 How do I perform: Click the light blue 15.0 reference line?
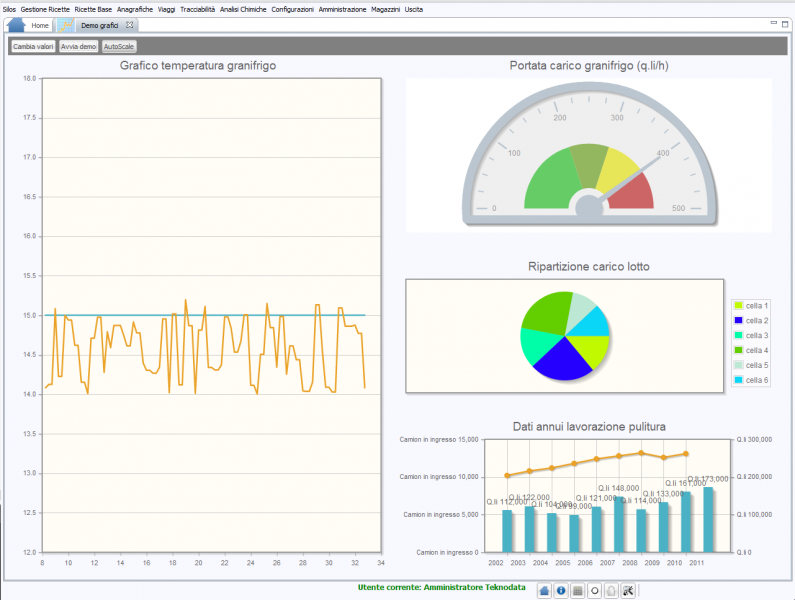click(205, 315)
